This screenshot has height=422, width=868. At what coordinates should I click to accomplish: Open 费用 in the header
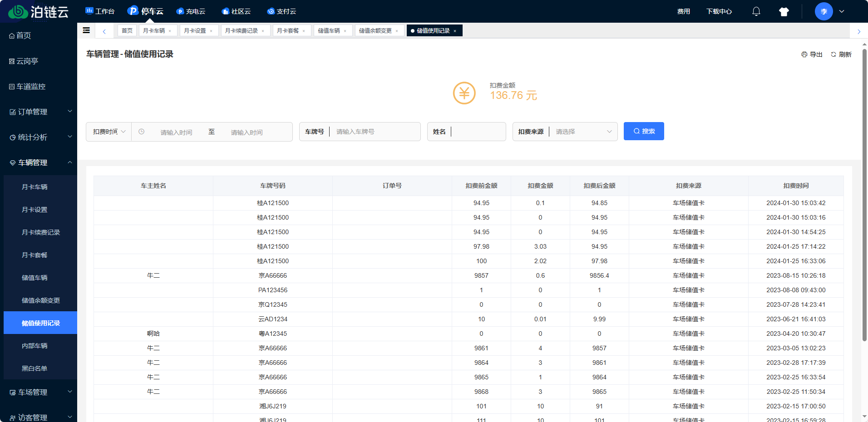[684, 11]
